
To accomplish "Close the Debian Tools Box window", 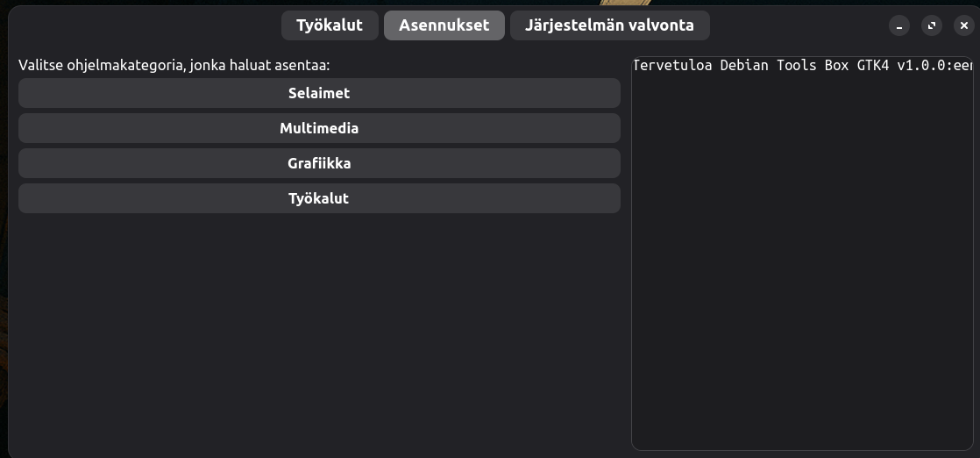I will tap(963, 25).
